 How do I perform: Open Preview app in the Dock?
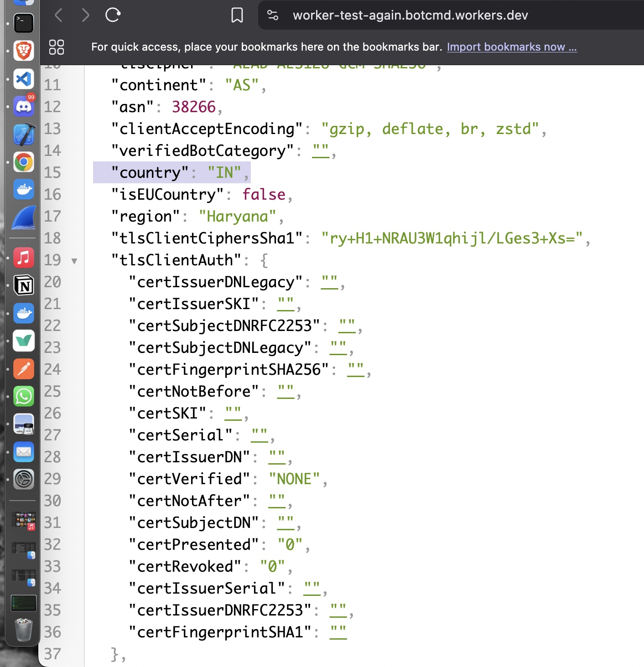[24, 424]
